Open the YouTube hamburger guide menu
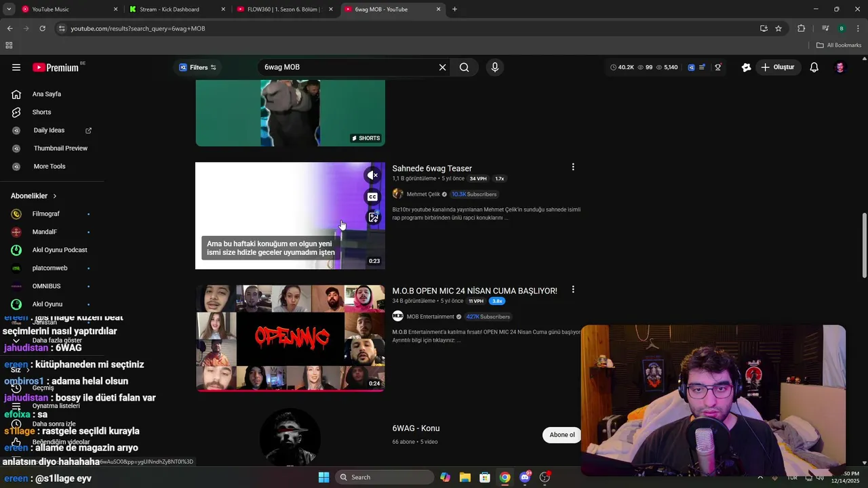The height and width of the screenshot is (488, 868). tap(16, 67)
